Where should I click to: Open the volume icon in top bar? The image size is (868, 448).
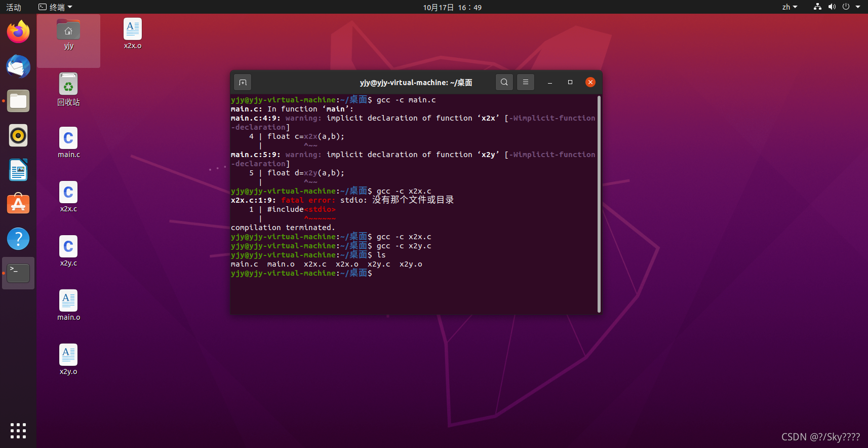click(x=832, y=7)
